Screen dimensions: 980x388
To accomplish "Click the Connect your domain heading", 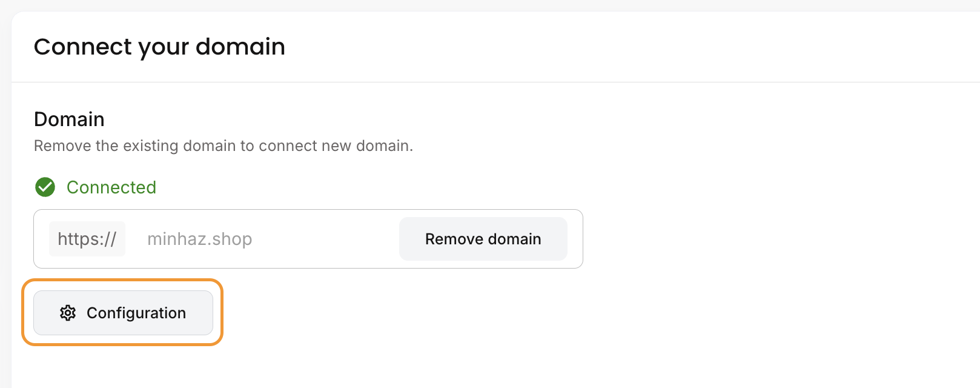I will 159,47.
